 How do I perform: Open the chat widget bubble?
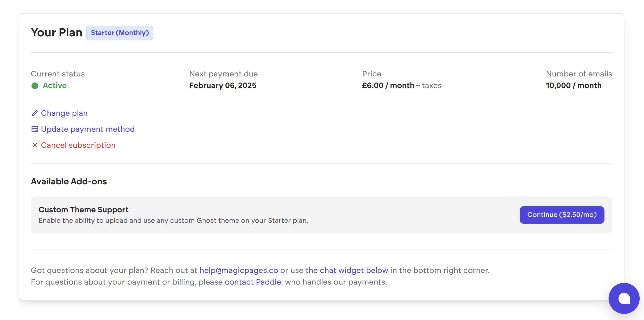[x=624, y=298]
